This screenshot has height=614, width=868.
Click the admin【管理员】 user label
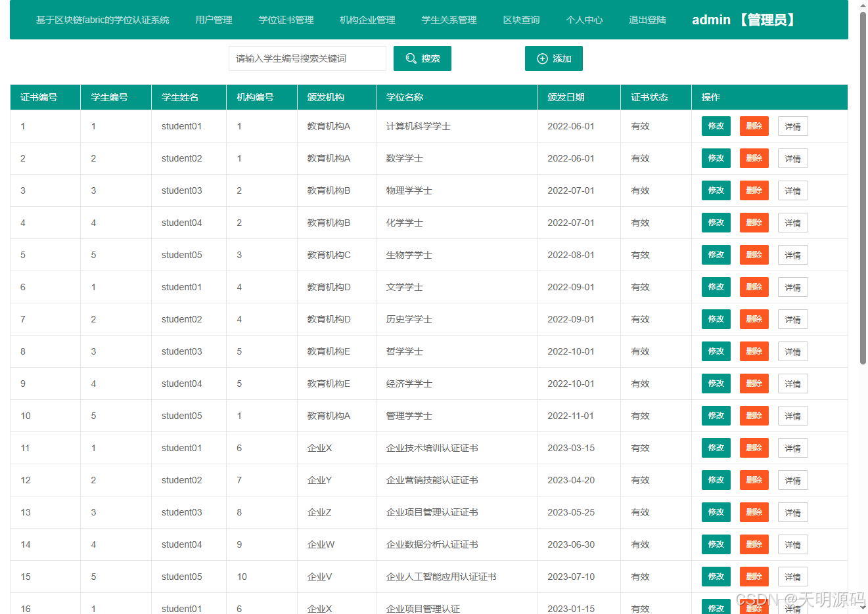pos(745,20)
